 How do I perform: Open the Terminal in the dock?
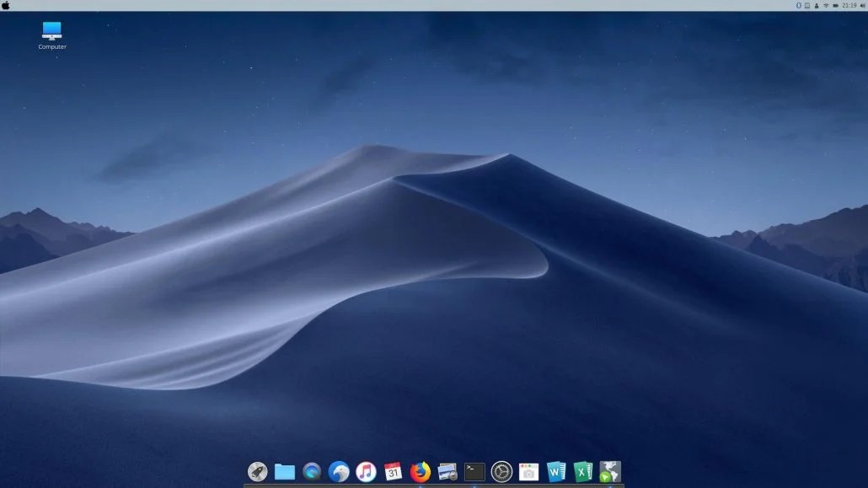474,471
